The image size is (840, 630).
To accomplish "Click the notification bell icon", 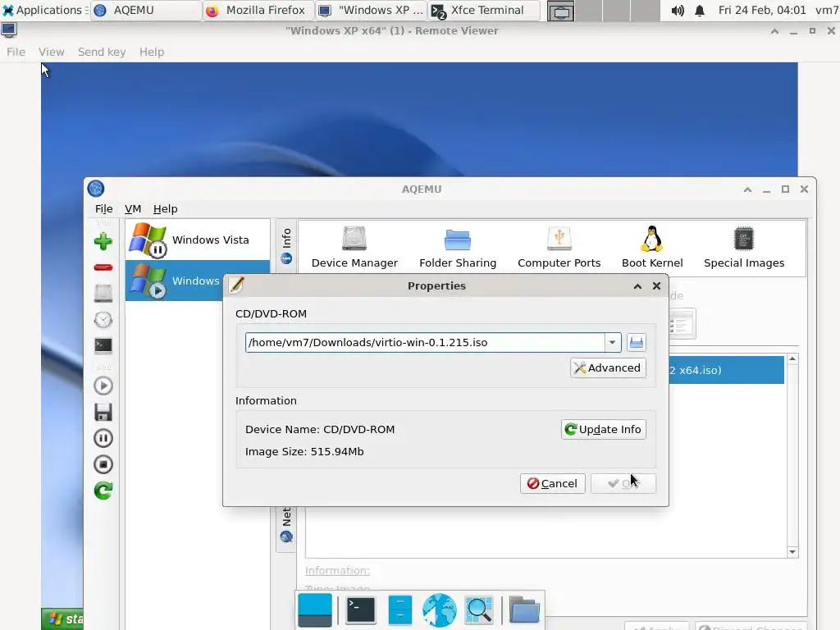I will (x=700, y=10).
